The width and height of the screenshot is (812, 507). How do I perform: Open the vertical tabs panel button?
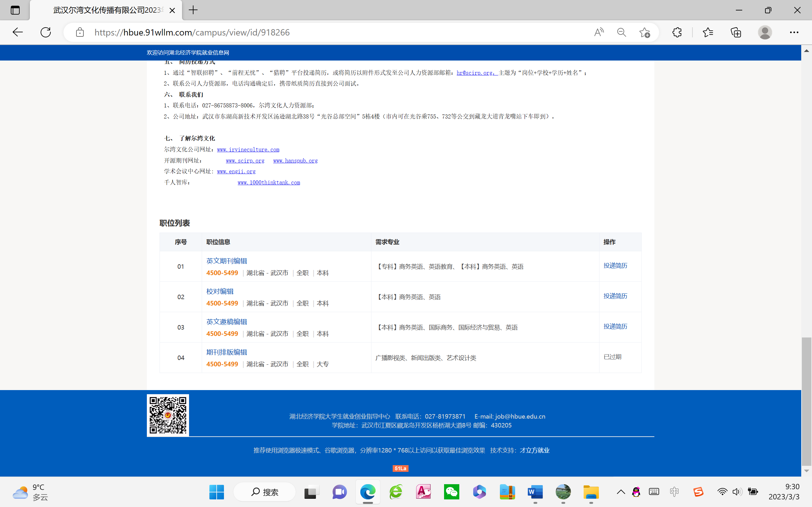[15, 10]
